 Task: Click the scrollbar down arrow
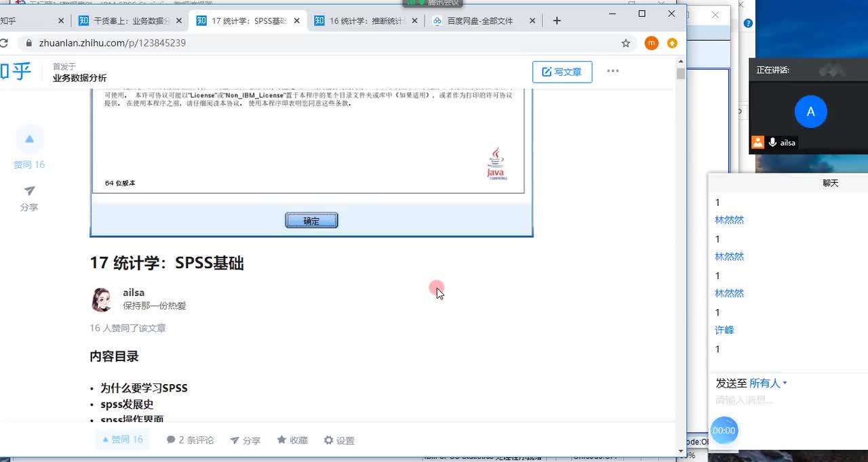click(x=681, y=451)
